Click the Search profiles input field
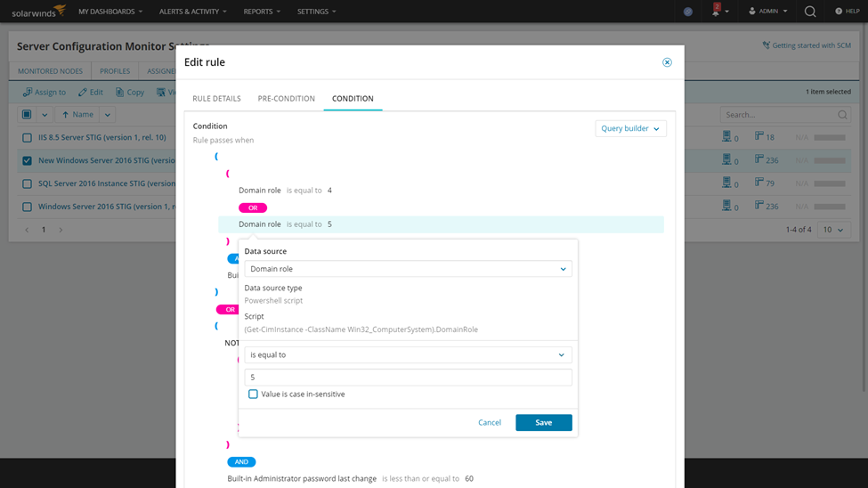The image size is (868, 488). pos(778,115)
